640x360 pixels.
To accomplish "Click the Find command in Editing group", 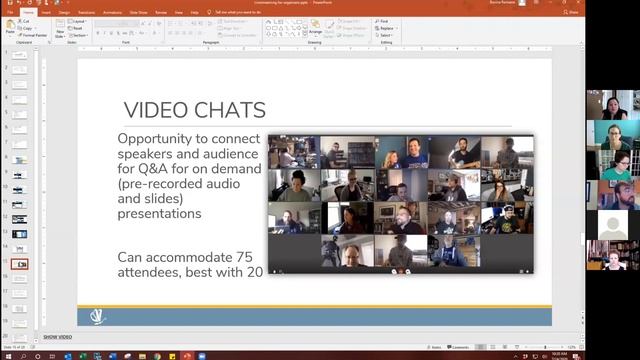I will 382,21.
